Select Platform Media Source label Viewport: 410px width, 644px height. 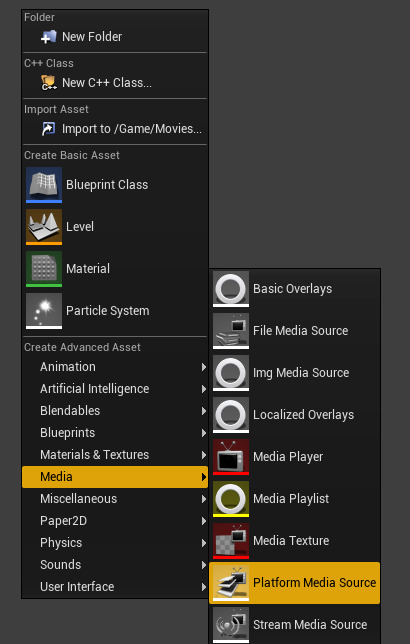click(x=315, y=583)
